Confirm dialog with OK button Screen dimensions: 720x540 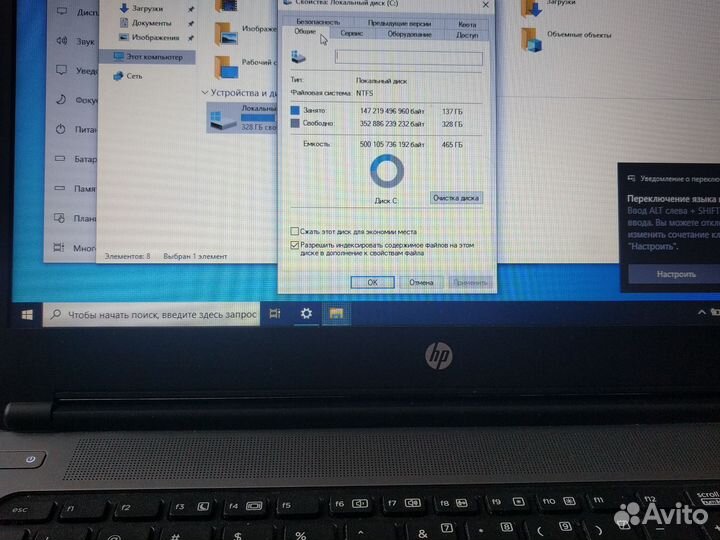[372, 282]
